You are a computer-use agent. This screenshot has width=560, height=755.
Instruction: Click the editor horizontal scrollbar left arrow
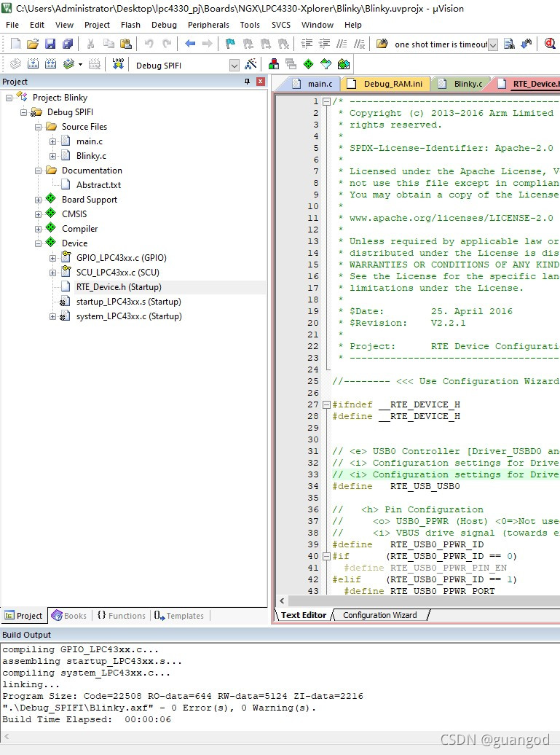click(x=282, y=601)
